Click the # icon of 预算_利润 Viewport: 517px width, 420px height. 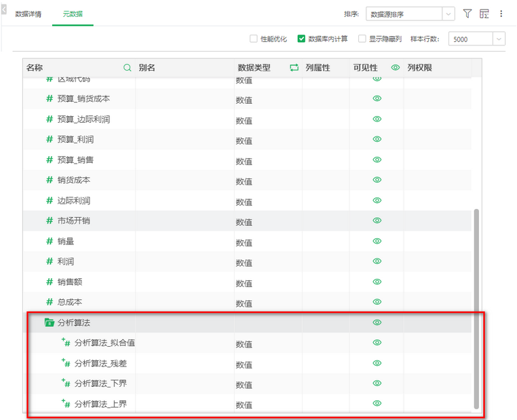pos(50,140)
